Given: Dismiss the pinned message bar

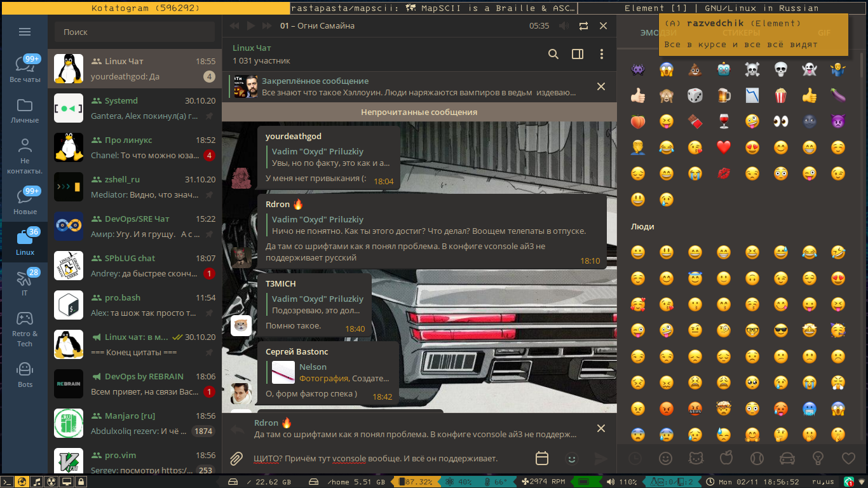Looking at the screenshot, I should (600, 86).
